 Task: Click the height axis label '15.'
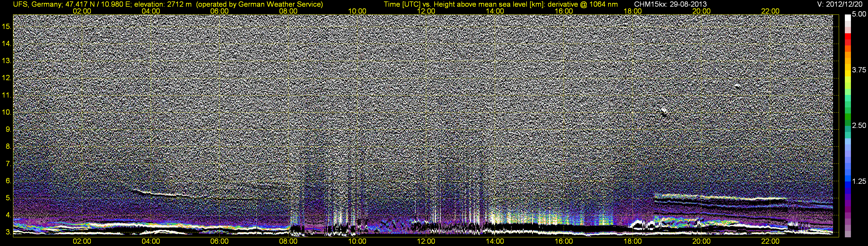tap(7, 27)
